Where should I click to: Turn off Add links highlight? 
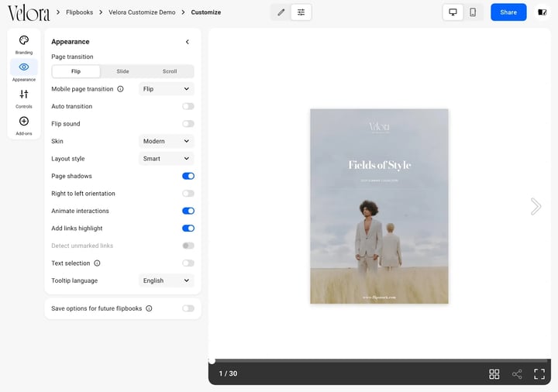point(188,229)
